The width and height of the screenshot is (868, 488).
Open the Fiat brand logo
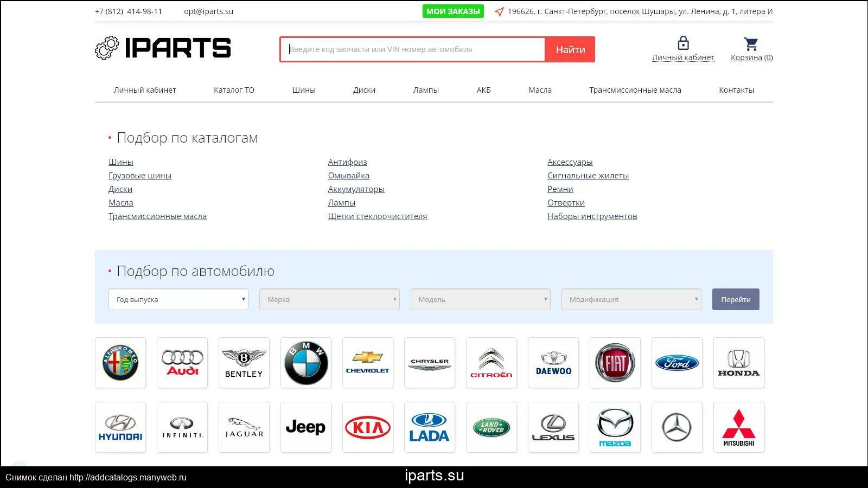(x=615, y=363)
